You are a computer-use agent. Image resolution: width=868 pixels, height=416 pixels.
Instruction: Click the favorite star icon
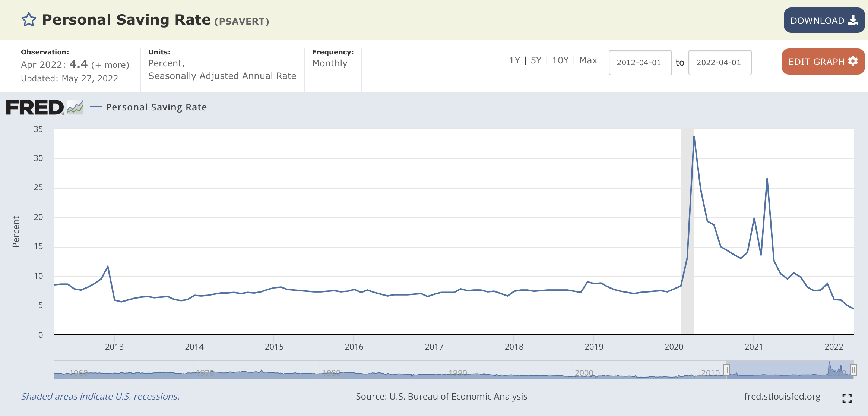[x=29, y=20]
